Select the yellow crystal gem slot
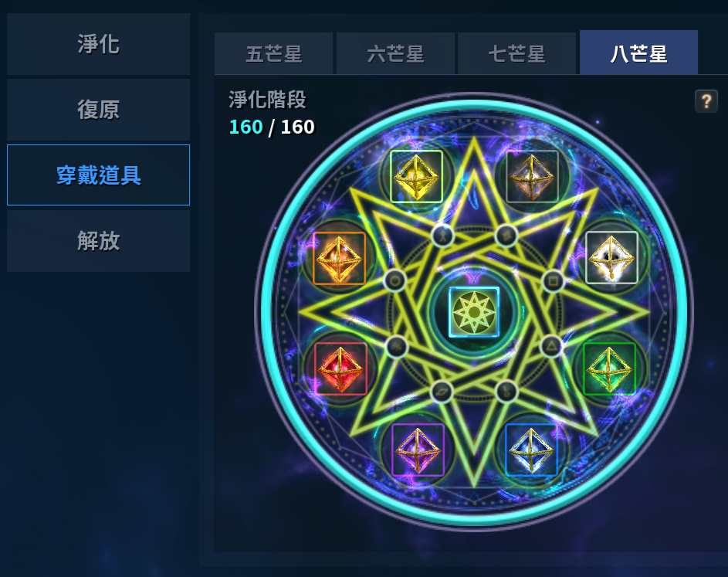Viewport: 728px width, 577px height. (x=416, y=177)
